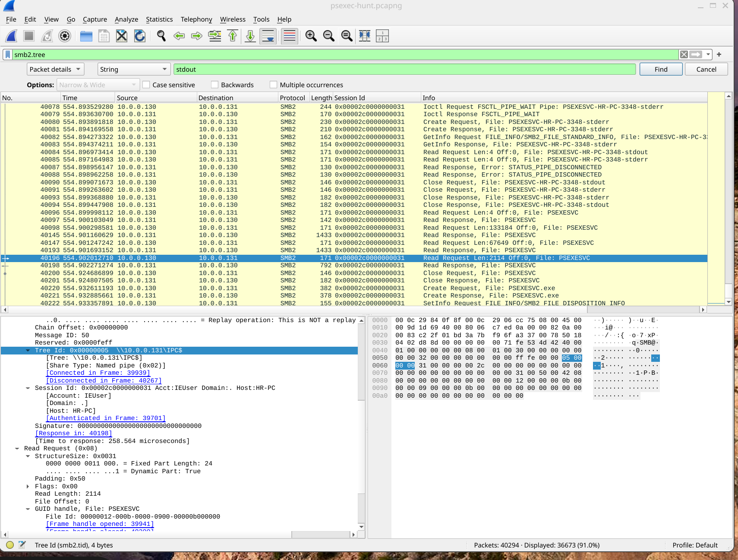
Task: Click the shark fin start capture icon
Action: (x=10, y=36)
